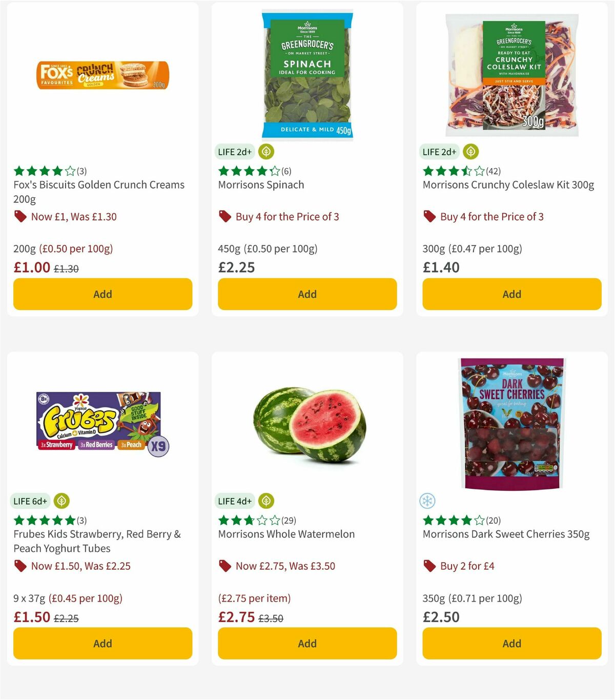Click the red offer tag icon on Frubes Yoghurt Tubes
615x700 pixels.
coord(20,566)
